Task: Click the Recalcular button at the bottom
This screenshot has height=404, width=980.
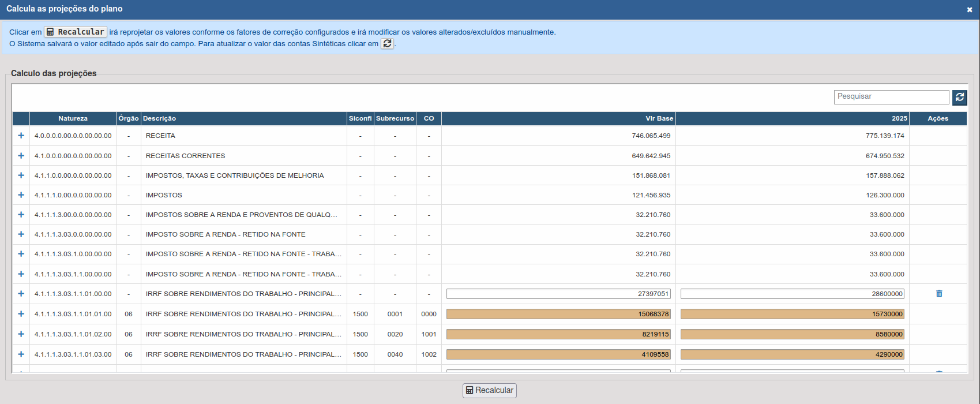Action: pos(489,391)
